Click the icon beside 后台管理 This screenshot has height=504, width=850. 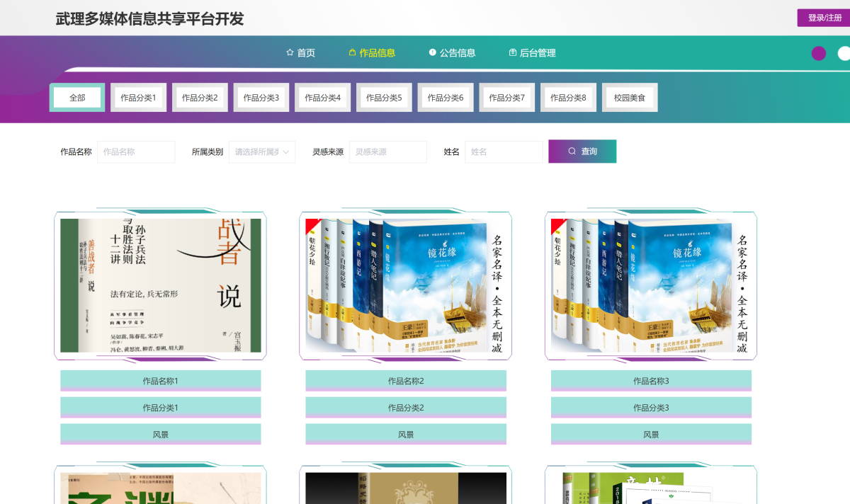(x=513, y=52)
